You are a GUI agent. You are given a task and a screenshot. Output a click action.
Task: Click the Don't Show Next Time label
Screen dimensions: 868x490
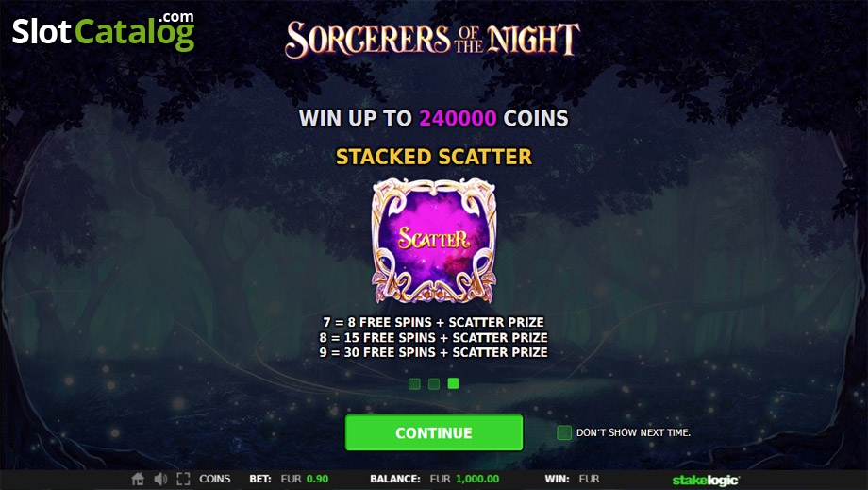pyautogui.click(x=633, y=432)
